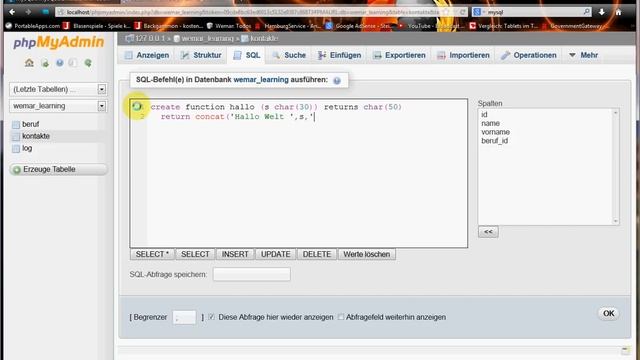The width and height of the screenshot is (640, 360).
Task: Open Backgammon bookmark
Action: 169,26
